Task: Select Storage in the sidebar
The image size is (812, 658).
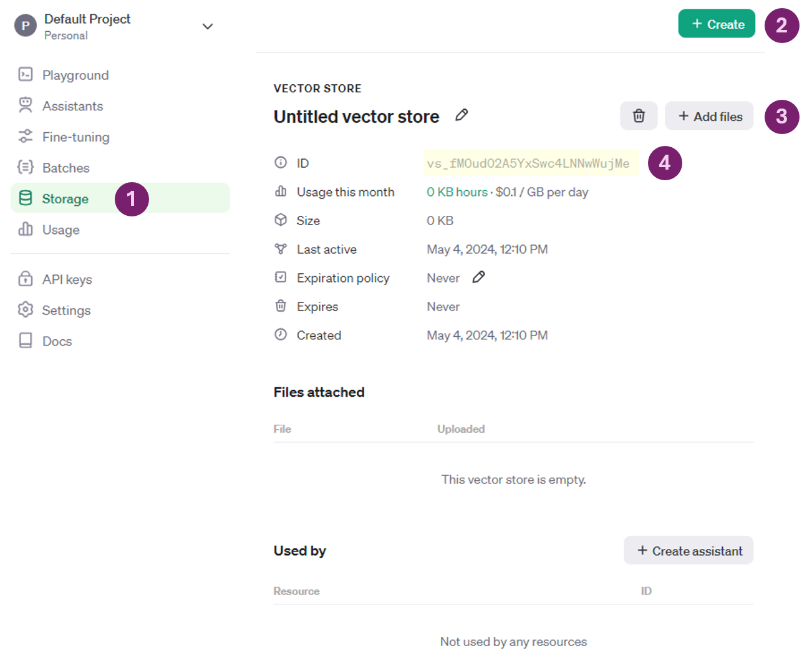Action: [65, 199]
